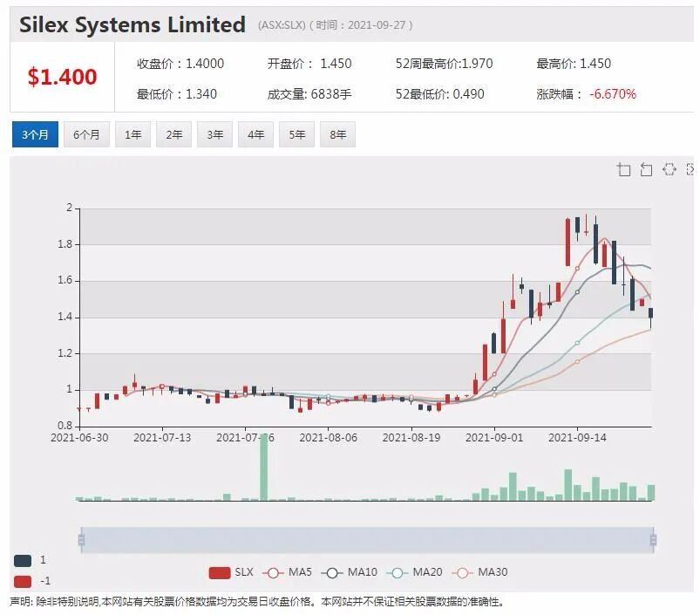The height and width of the screenshot is (615, 700).
Task: Toggle MA20 line in the legend
Action: click(414, 572)
